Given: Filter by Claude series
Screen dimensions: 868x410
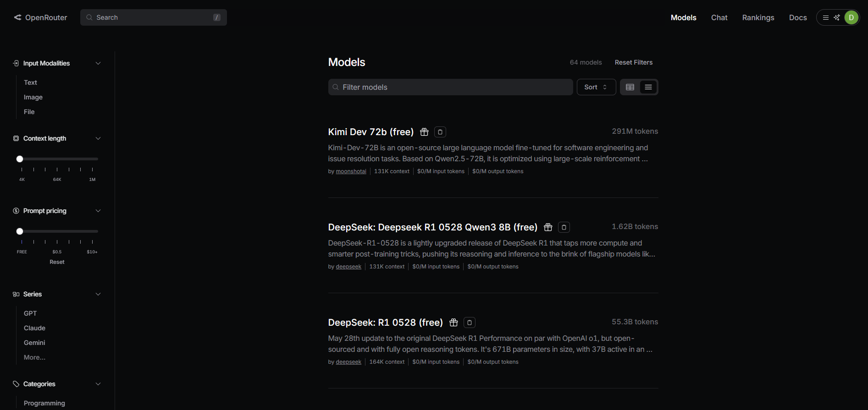Looking at the screenshot, I should pos(34,328).
